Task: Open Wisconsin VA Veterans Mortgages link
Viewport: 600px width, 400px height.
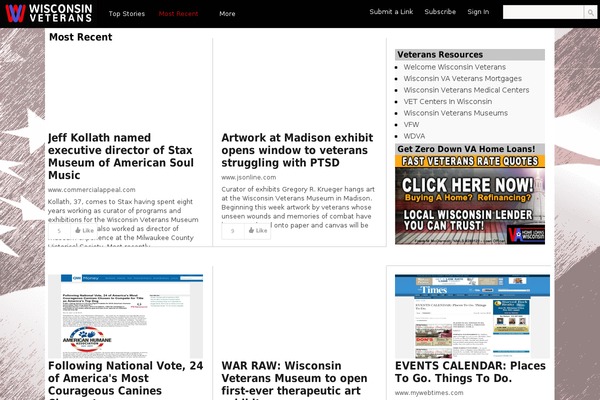Action: tap(462, 78)
